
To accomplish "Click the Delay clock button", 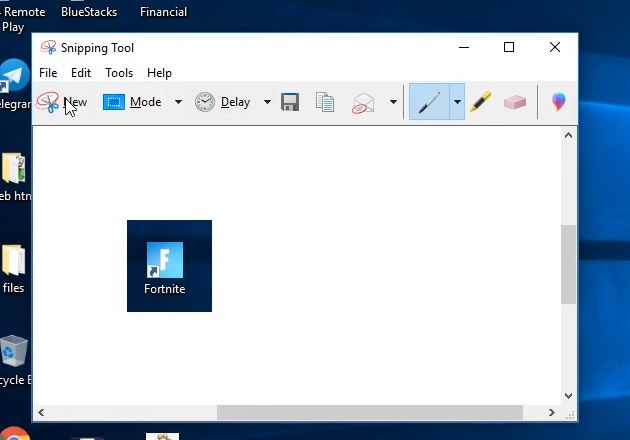I will click(222, 102).
